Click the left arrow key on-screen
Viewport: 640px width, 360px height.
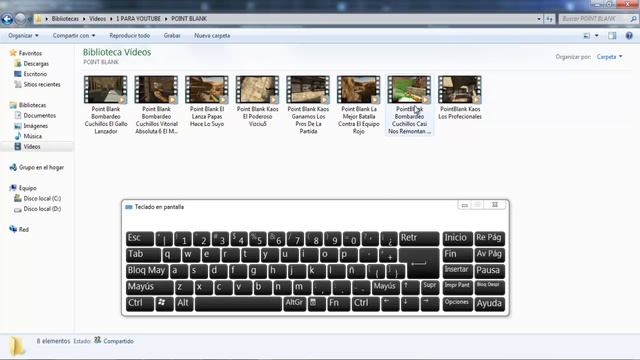click(390, 304)
